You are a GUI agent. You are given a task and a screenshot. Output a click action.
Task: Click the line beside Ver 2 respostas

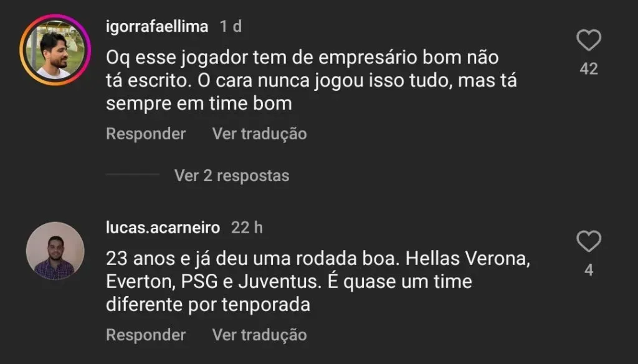click(x=132, y=175)
